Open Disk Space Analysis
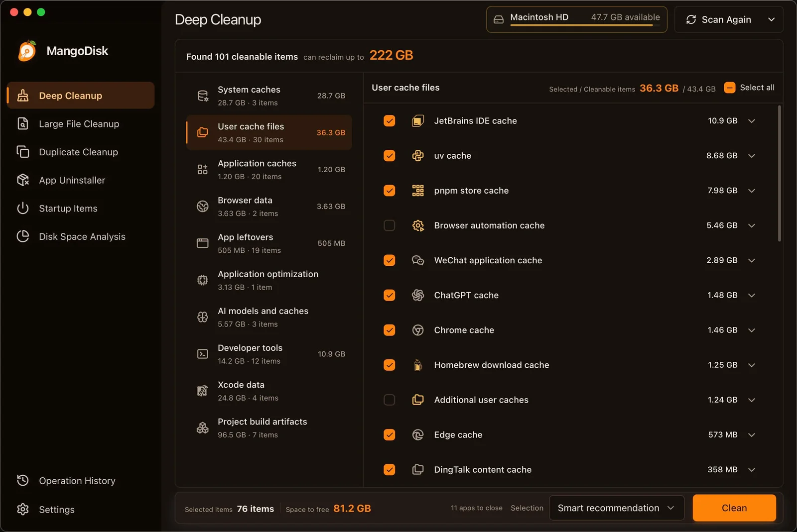Viewport: 797px width, 532px height. pos(81,236)
